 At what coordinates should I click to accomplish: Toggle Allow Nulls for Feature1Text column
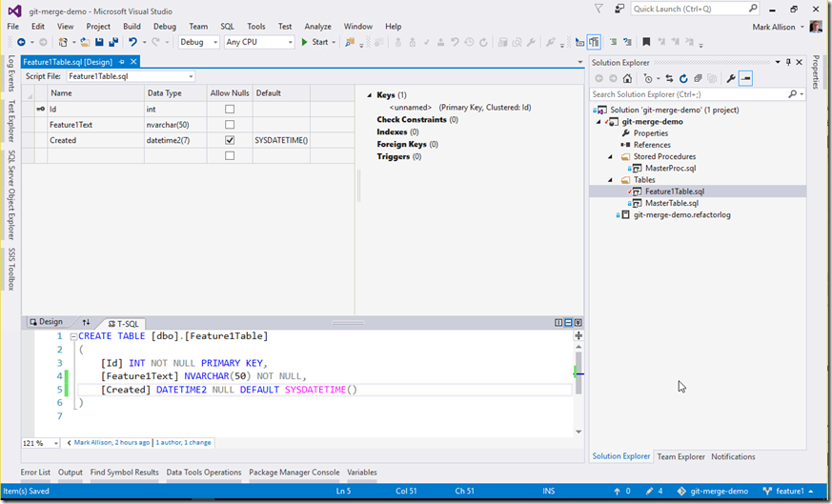(230, 125)
